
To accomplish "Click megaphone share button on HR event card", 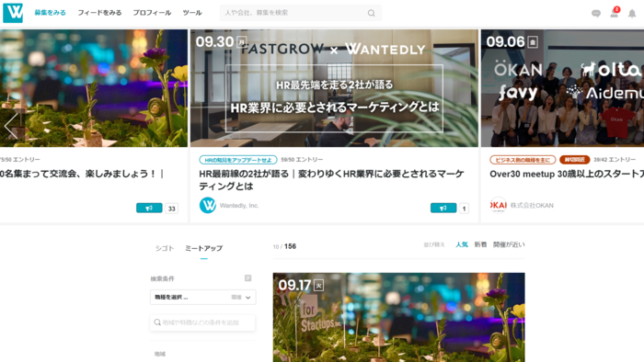I will click(443, 209).
